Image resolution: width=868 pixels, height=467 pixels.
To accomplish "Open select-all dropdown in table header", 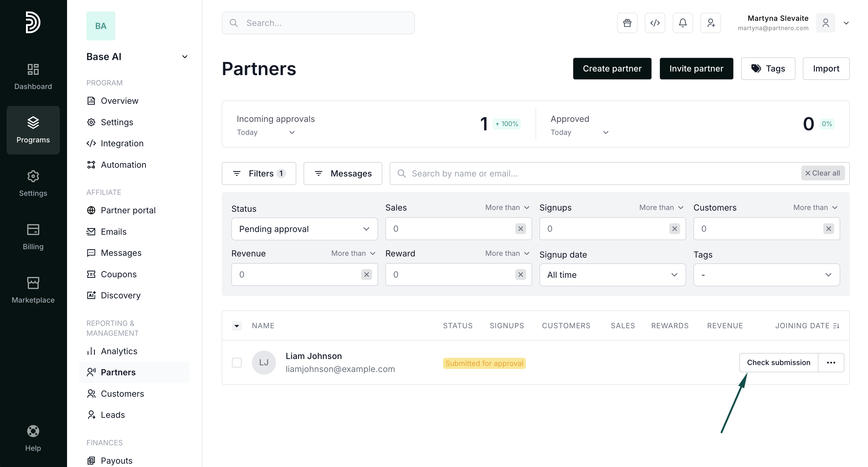I will click(x=237, y=326).
